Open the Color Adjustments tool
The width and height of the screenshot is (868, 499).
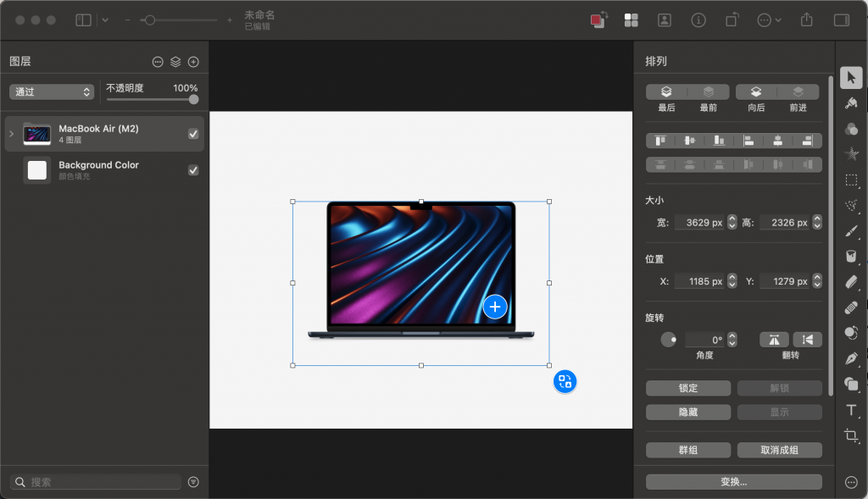point(851,128)
